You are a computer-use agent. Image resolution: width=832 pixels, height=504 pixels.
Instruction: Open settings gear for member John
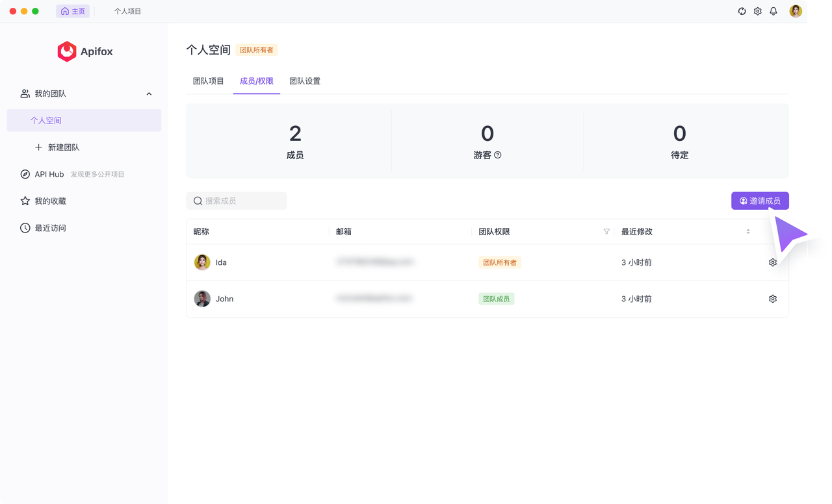point(773,299)
